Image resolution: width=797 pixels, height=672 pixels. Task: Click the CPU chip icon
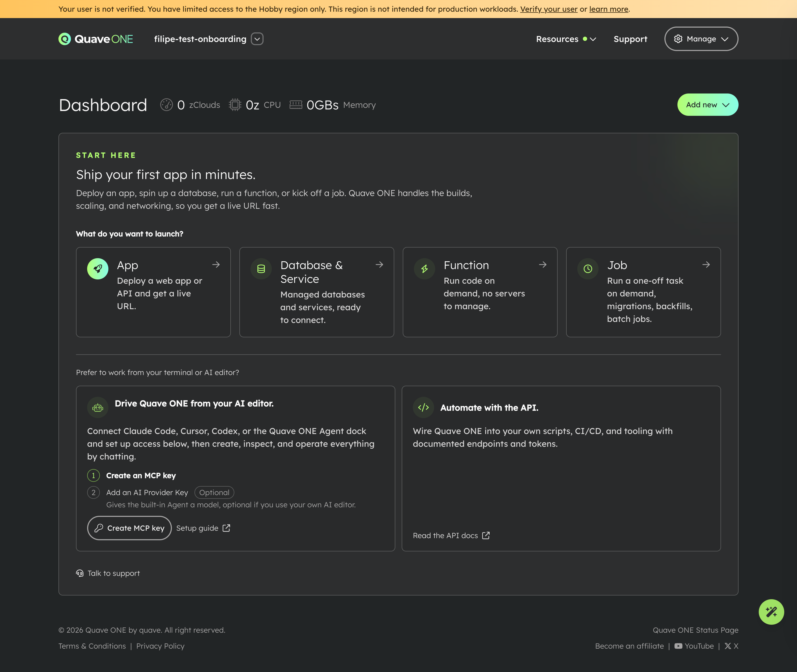tap(235, 105)
